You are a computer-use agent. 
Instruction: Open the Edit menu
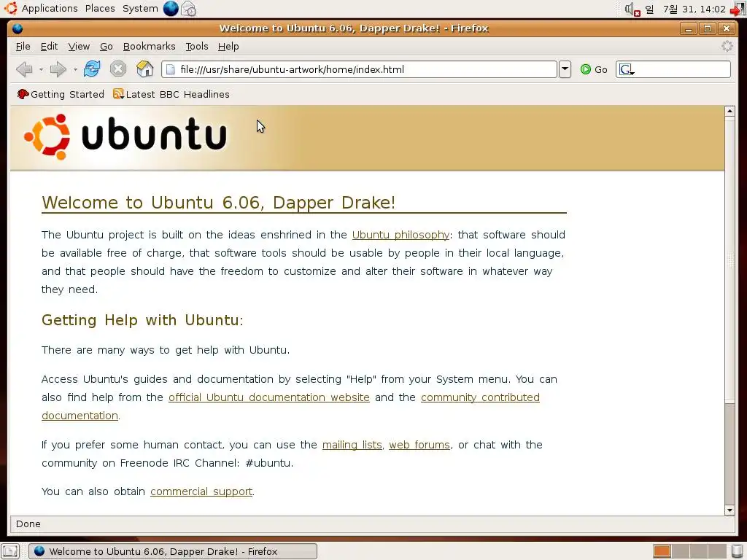[49, 46]
